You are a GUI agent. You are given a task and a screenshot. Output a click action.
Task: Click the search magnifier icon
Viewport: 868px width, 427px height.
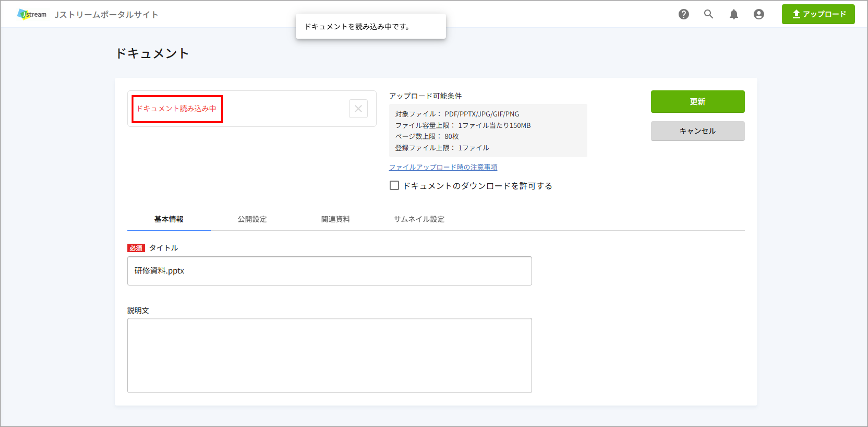click(x=708, y=14)
